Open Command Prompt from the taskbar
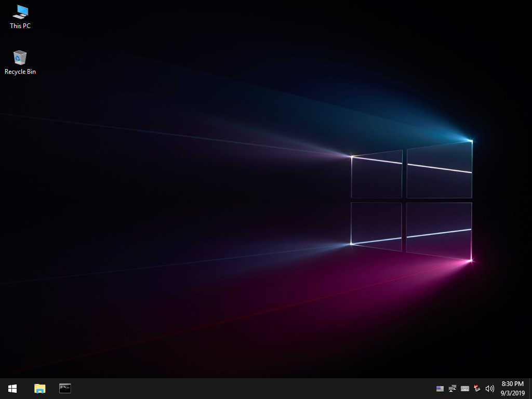This screenshot has width=532, height=399. [x=65, y=388]
